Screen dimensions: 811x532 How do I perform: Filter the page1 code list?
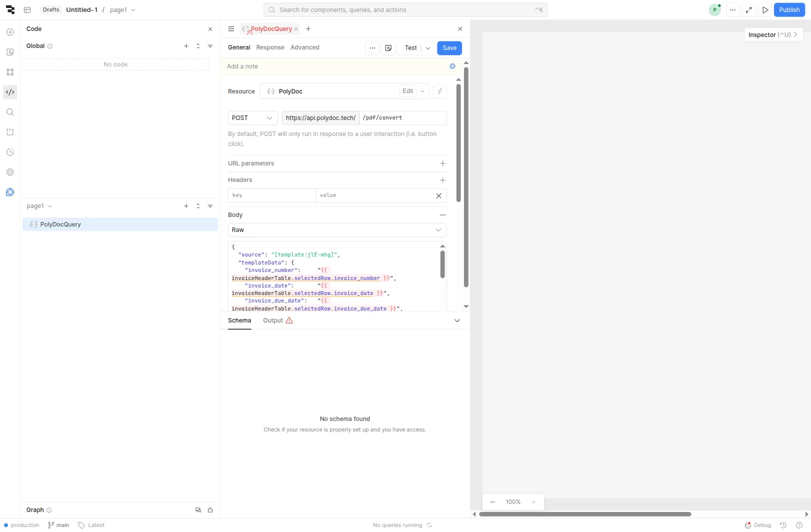(210, 206)
